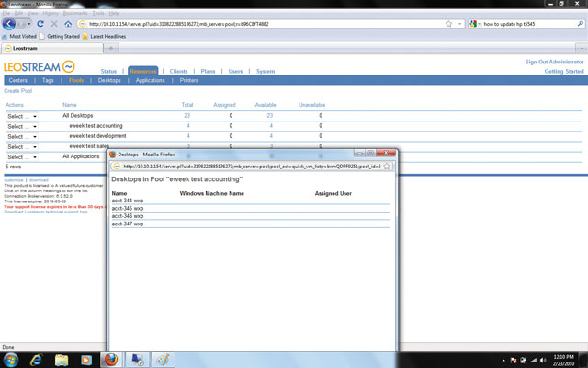Switch to Firefox taskbar button
Viewport: 588px width, 368px height.
[111, 360]
